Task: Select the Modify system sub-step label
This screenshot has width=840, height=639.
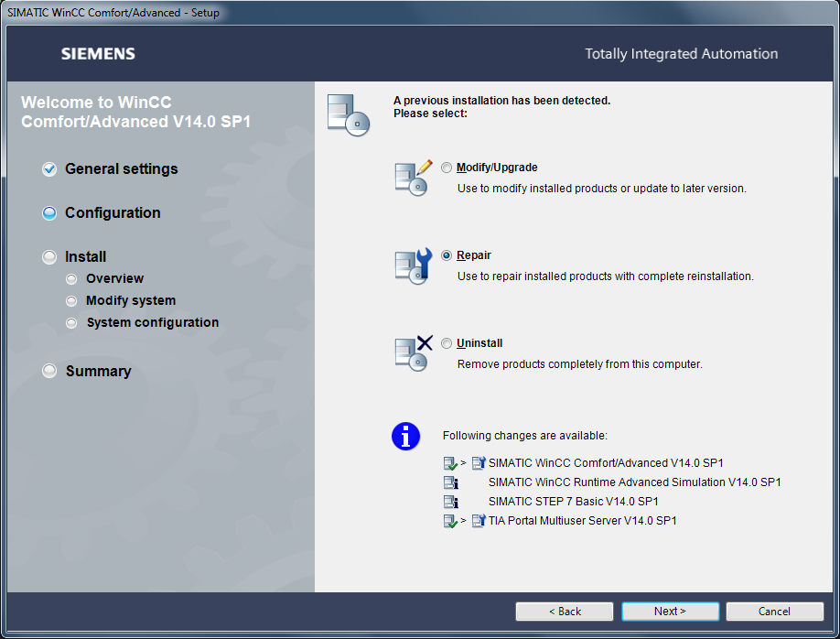Action: tap(131, 301)
